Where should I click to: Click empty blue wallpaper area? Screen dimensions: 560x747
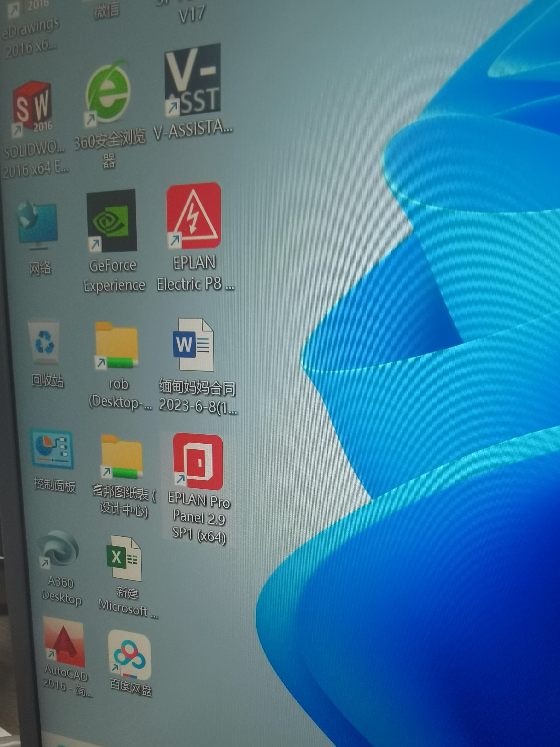click(439, 574)
